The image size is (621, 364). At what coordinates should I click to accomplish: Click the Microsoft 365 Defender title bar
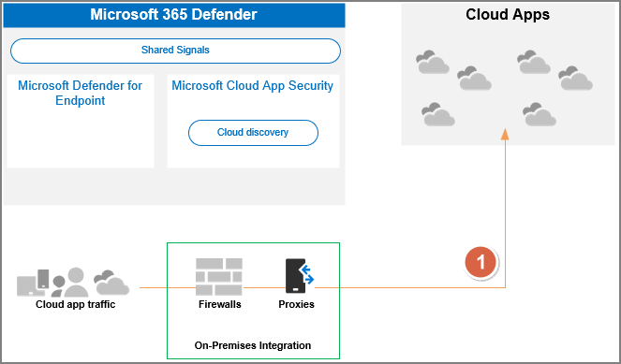pyautogui.click(x=174, y=15)
